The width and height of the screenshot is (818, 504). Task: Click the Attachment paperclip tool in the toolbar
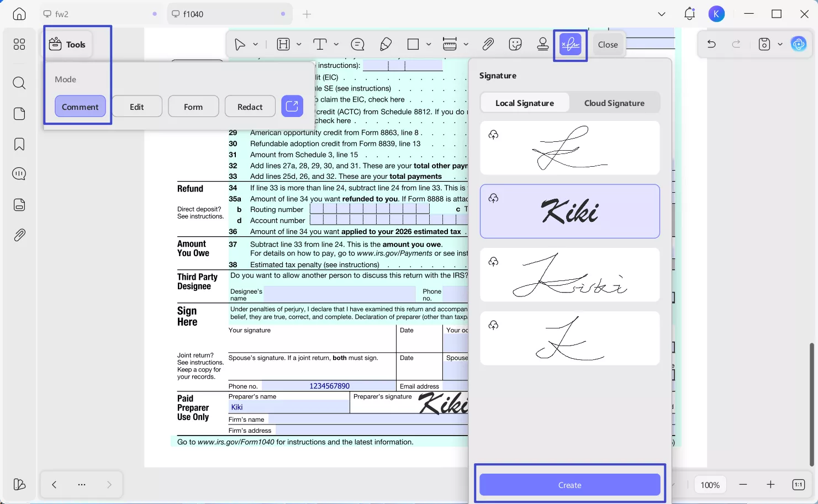tap(488, 44)
